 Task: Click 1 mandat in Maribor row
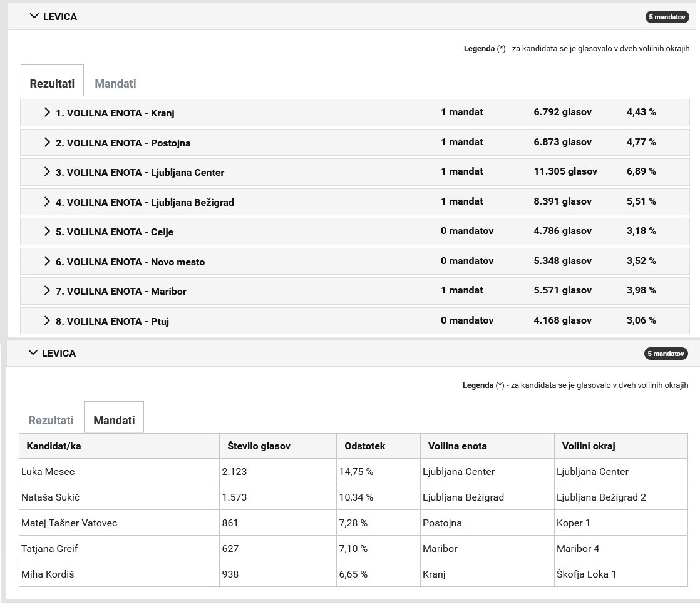pos(462,290)
